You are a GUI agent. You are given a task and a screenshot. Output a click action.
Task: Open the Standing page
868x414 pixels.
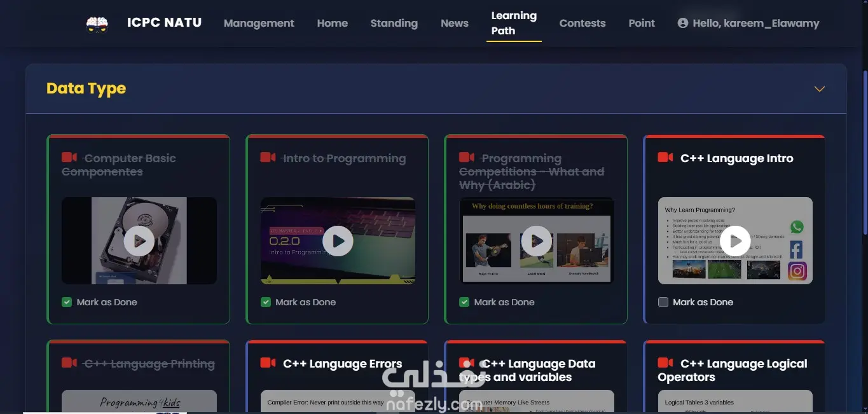394,23
